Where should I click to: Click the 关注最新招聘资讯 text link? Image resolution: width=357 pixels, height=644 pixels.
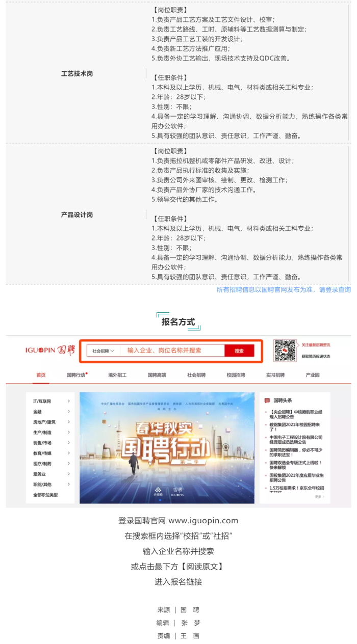(x=316, y=345)
